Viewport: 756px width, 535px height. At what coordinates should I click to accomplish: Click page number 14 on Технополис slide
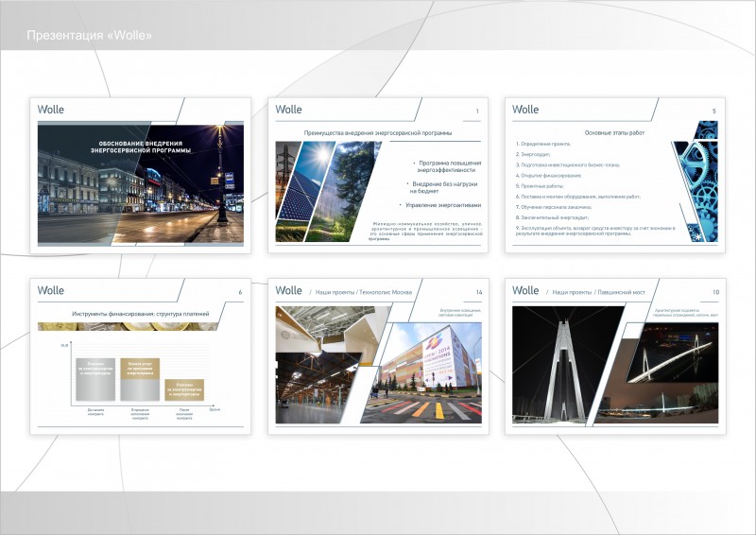pyautogui.click(x=479, y=292)
